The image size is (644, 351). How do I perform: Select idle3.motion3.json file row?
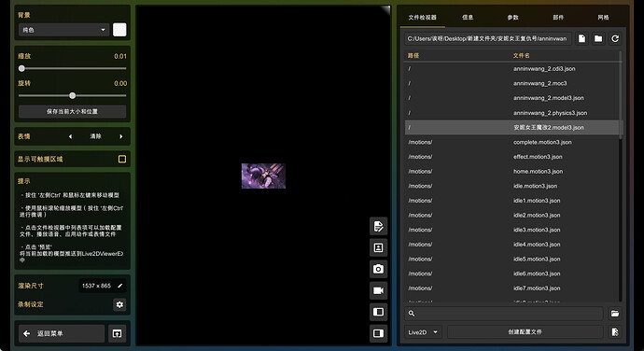513,230
